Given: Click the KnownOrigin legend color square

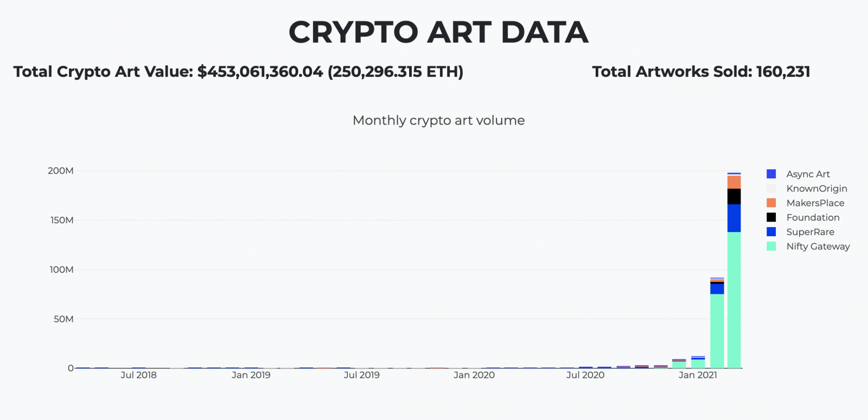Looking at the screenshot, I should pos(771,189).
